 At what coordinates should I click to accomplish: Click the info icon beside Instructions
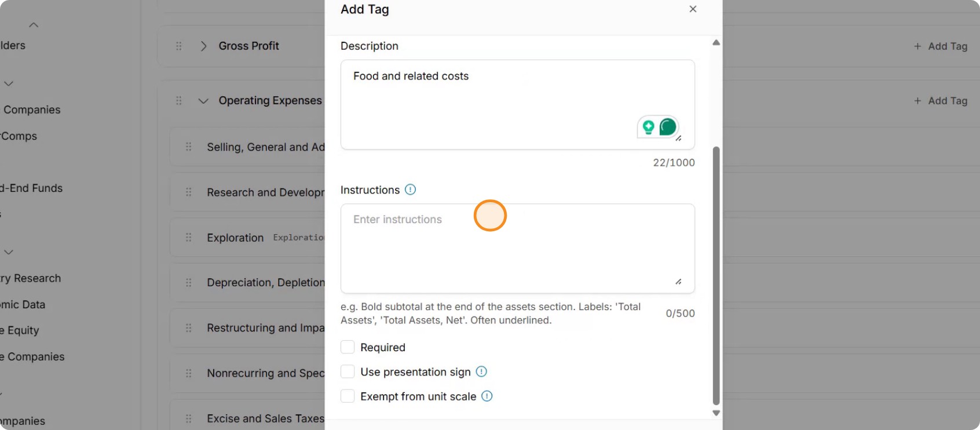click(x=410, y=190)
